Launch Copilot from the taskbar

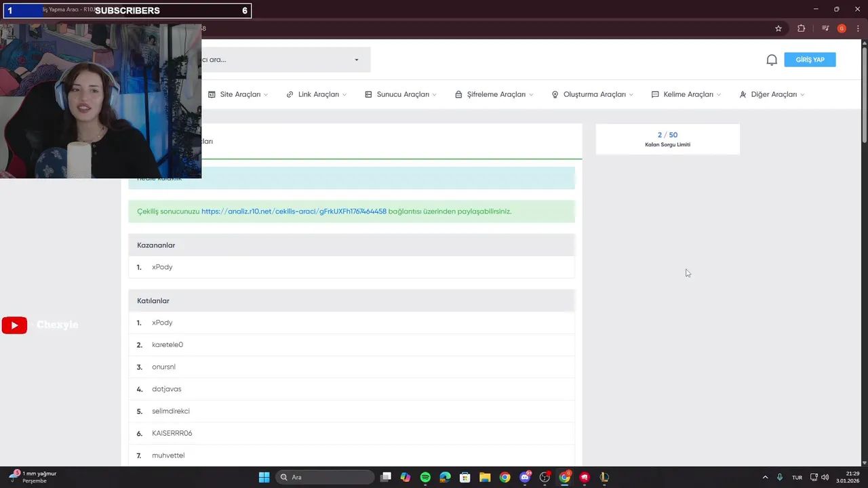coord(406,477)
